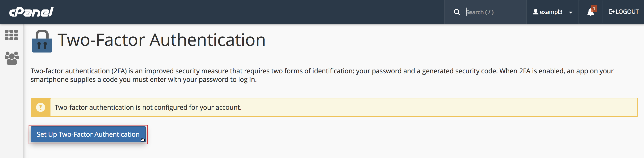The height and width of the screenshot is (158, 644).
Task: Open the exampl3 account menu
Action: [x=551, y=12]
